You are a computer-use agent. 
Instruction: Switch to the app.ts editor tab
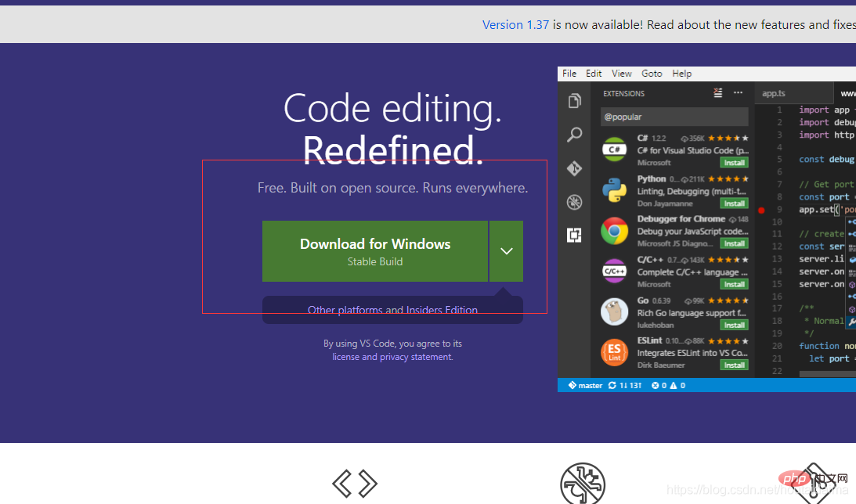point(774,93)
